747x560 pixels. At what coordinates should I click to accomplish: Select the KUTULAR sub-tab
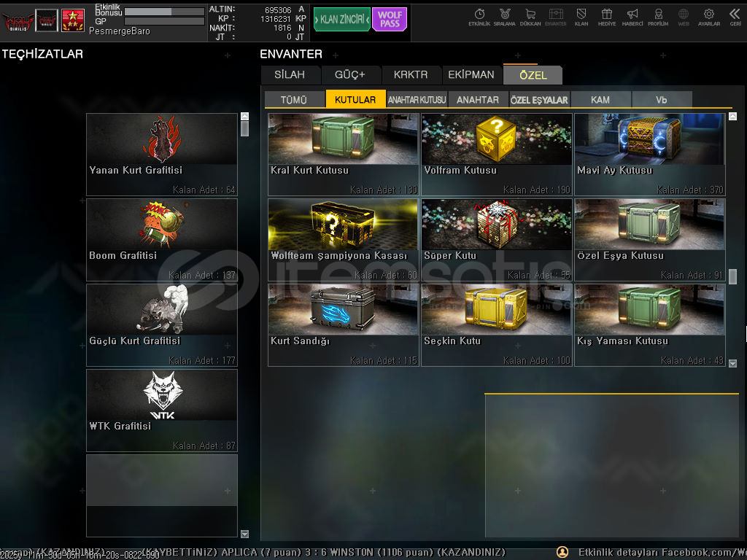355,99
